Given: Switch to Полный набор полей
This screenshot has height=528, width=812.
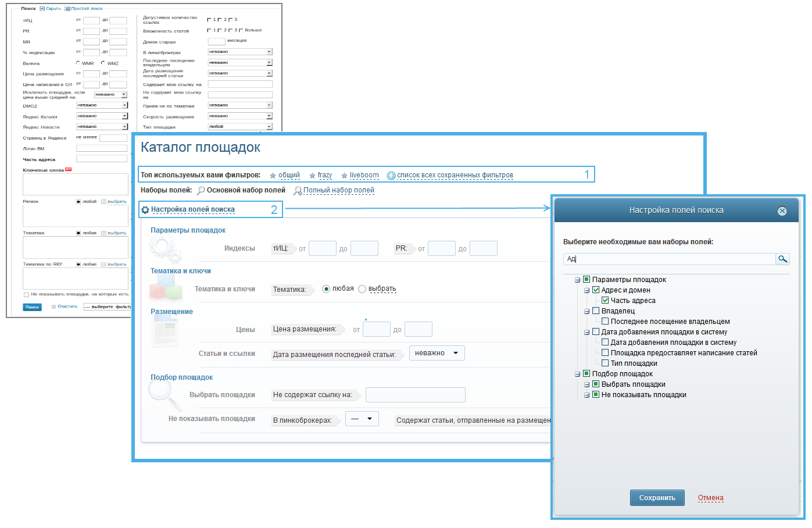Looking at the screenshot, I should point(338,190).
